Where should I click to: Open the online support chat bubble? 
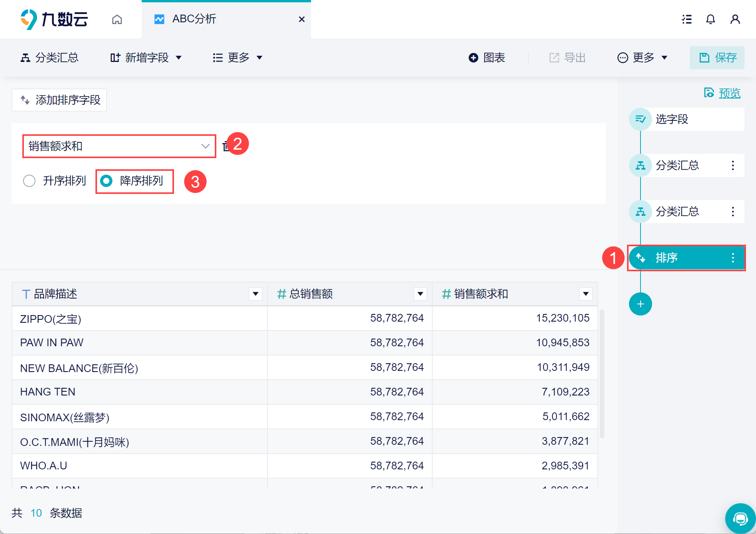(740, 519)
